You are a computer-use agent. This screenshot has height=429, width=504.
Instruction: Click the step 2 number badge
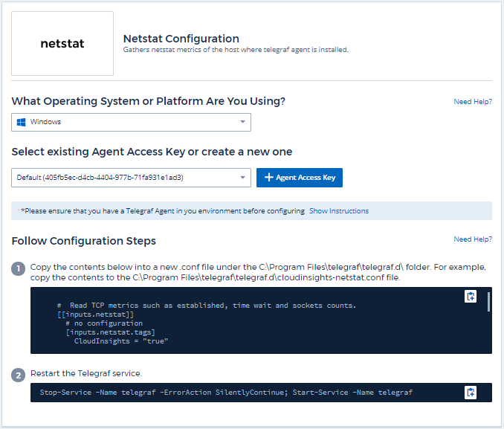pyautogui.click(x=19, y=375)
